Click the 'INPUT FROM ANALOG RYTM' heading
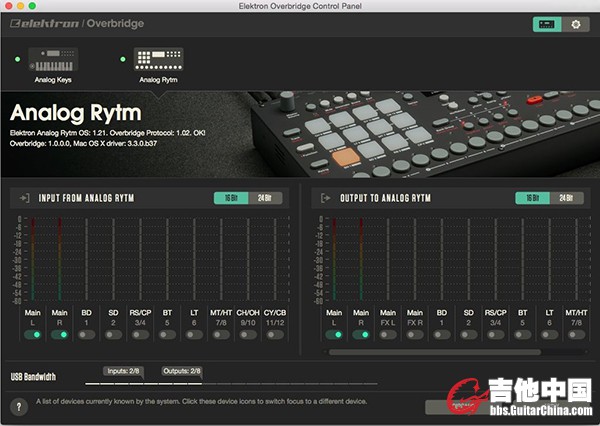The width and height of the screenshot is (600, 426). coord(86,198)
